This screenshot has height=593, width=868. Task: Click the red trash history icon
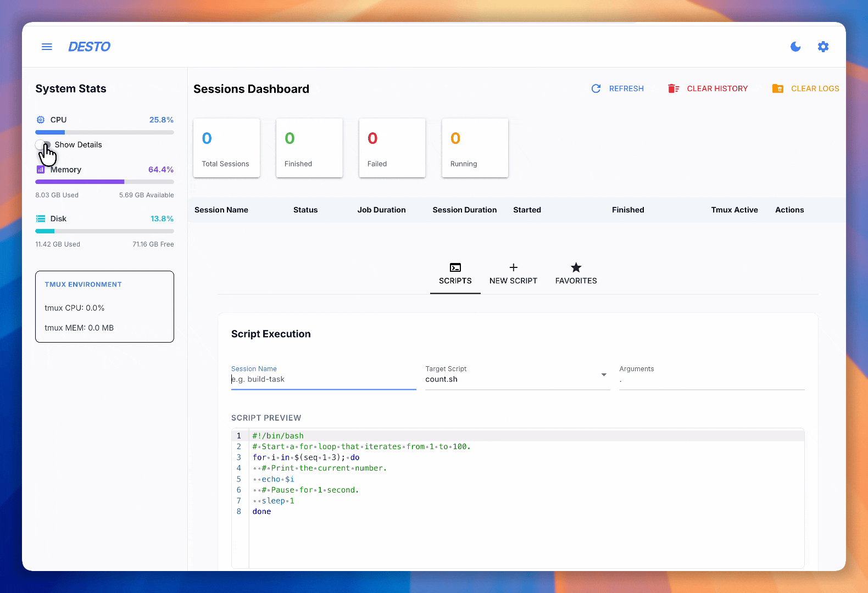click(x=674, y=88)
